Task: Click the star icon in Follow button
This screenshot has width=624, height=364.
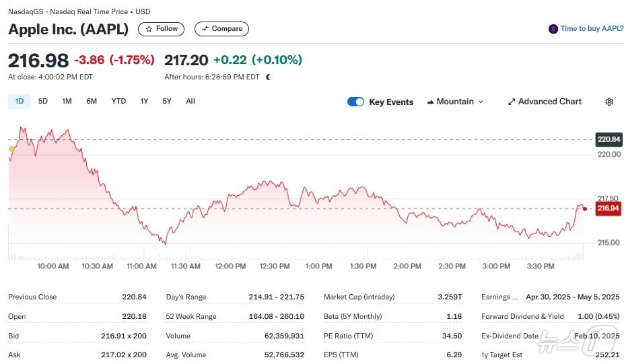Action: pos(149,29)
